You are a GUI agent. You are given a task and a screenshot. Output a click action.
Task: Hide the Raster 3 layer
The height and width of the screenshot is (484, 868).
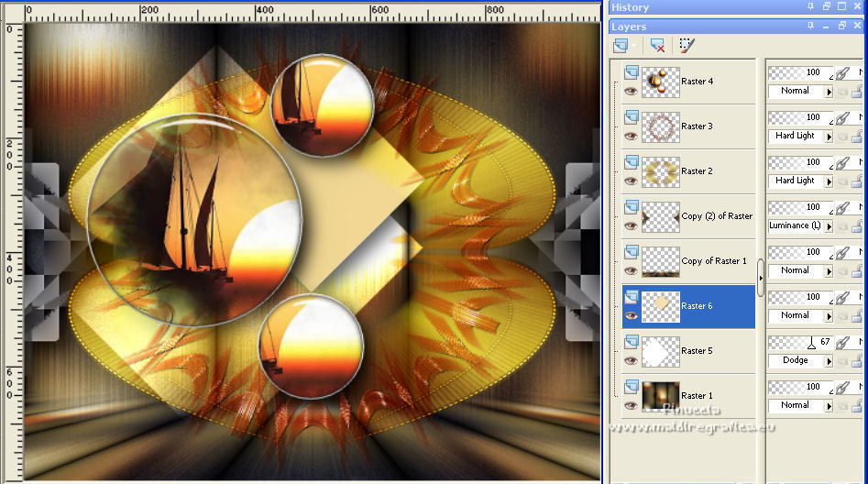point(631,137)
